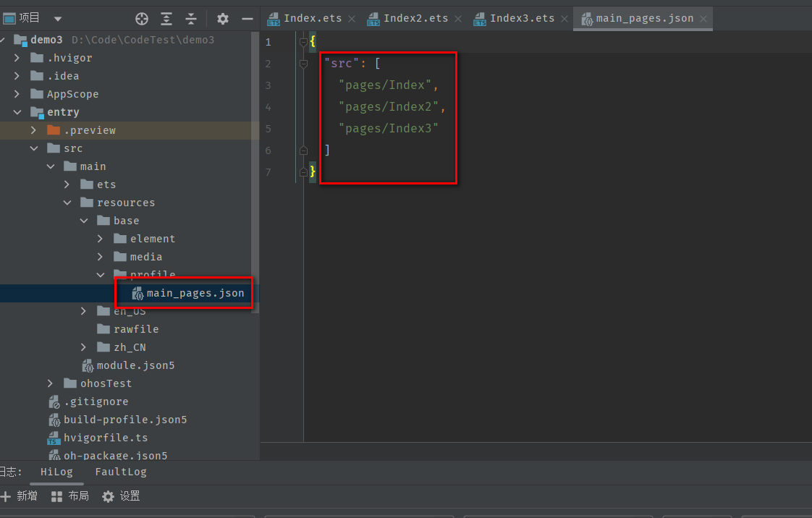Click the orange .preview folder icon
812x518 pixels.
[54, 130]
